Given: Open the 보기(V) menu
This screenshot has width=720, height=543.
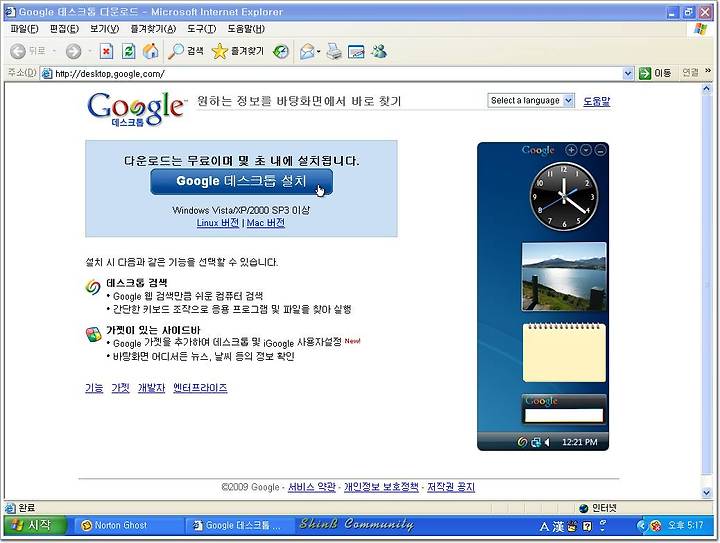Looking at the screenshot, I should click(104, 29).
